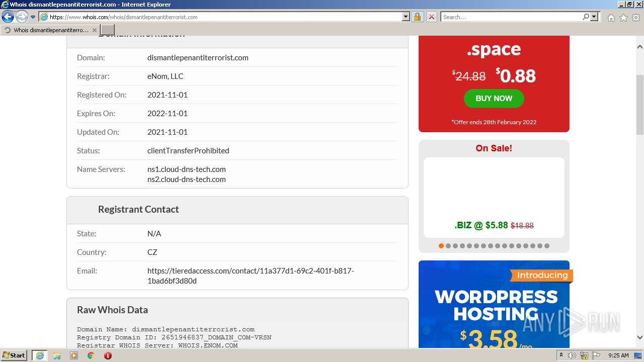Click the domain name dismantlepenantiterrorist.com value

coord(198,58)
